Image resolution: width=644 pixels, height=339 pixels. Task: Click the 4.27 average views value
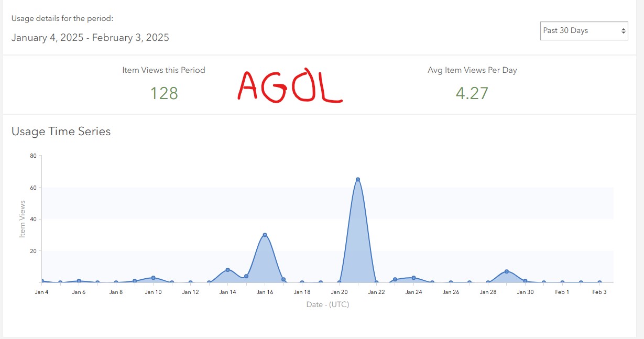472,93
